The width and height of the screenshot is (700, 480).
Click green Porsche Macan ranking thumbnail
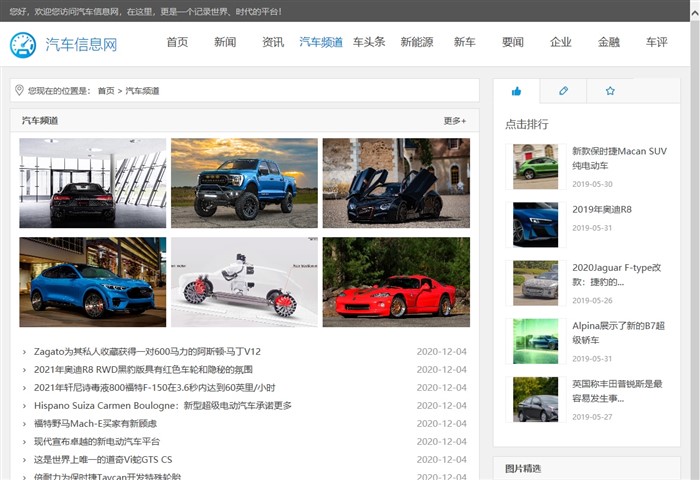pyautogui.click(x=535, y=167)
